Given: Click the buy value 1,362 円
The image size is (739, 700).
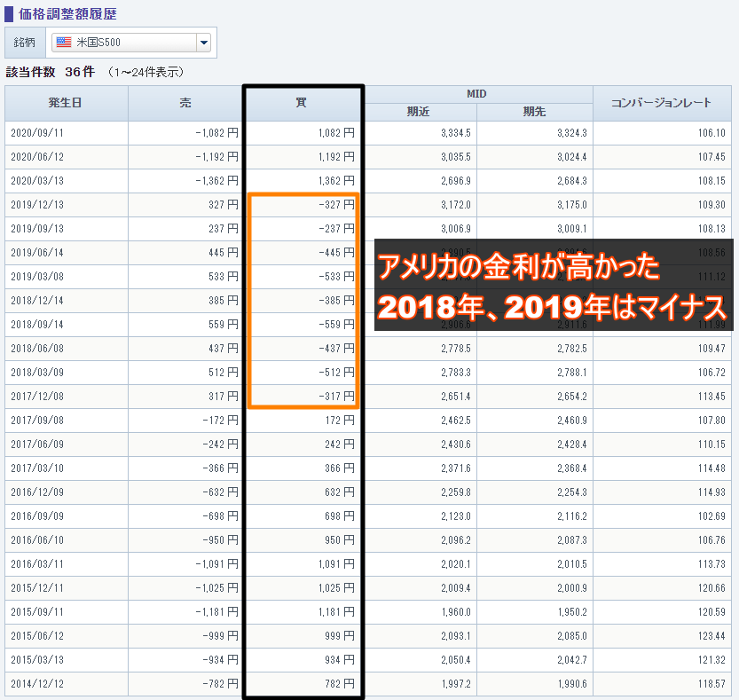Looking at the screenshot, I should point(336,181).
